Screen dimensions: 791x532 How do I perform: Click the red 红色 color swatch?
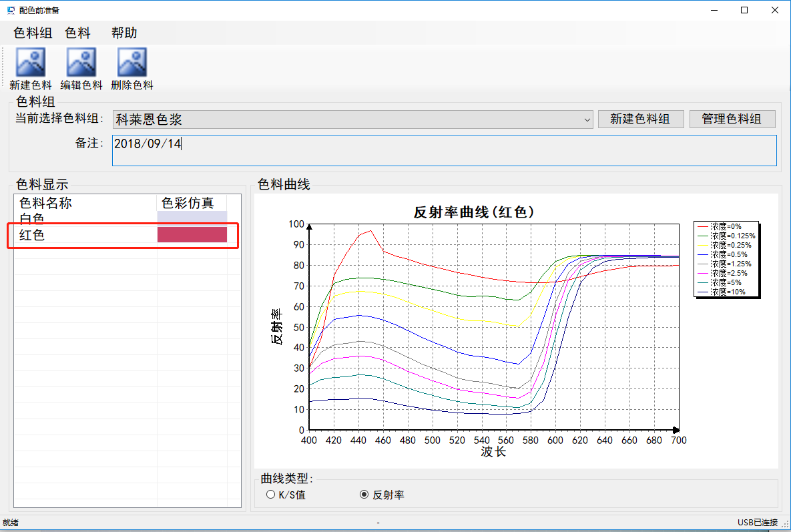point(192,235)
